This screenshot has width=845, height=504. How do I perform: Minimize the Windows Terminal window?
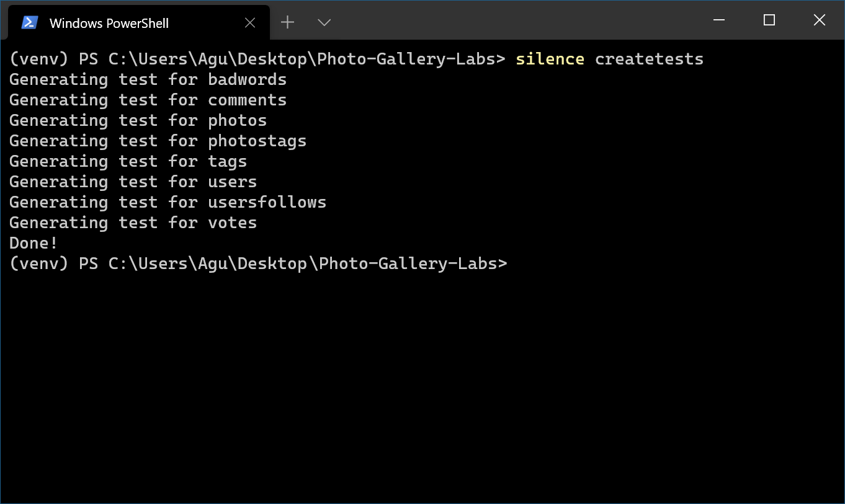coord(718,20)
